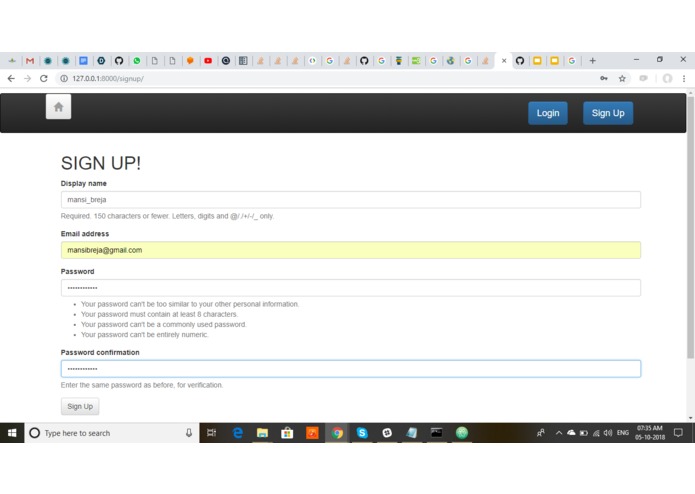Screen dimensions: 695x494
Task: Click the address bar showing 127.0.0.1:8000/signup/
Action: 328,78
